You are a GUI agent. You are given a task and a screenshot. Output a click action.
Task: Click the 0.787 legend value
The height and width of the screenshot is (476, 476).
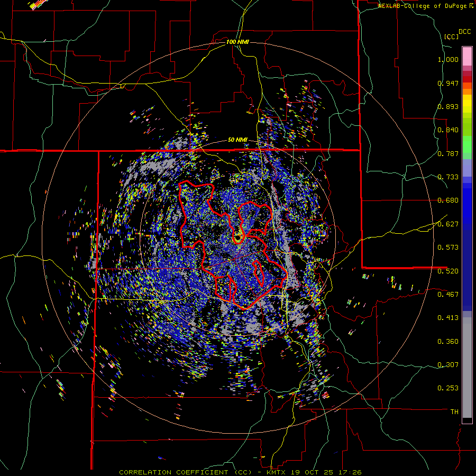coord(448,153)
